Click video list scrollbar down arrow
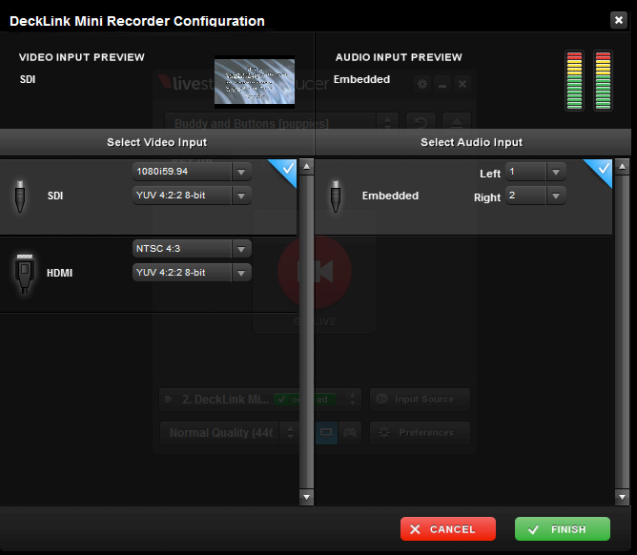 pos(306,497)
